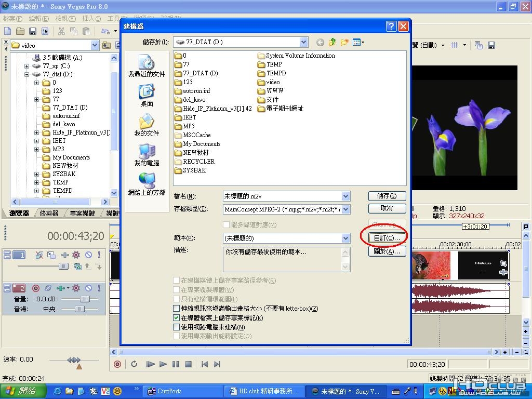Click the Cut scissors icon in Vegas toolbar
The height and width of the screenshot is (399, 532).
pyautogui.click(x=61, y=31)
